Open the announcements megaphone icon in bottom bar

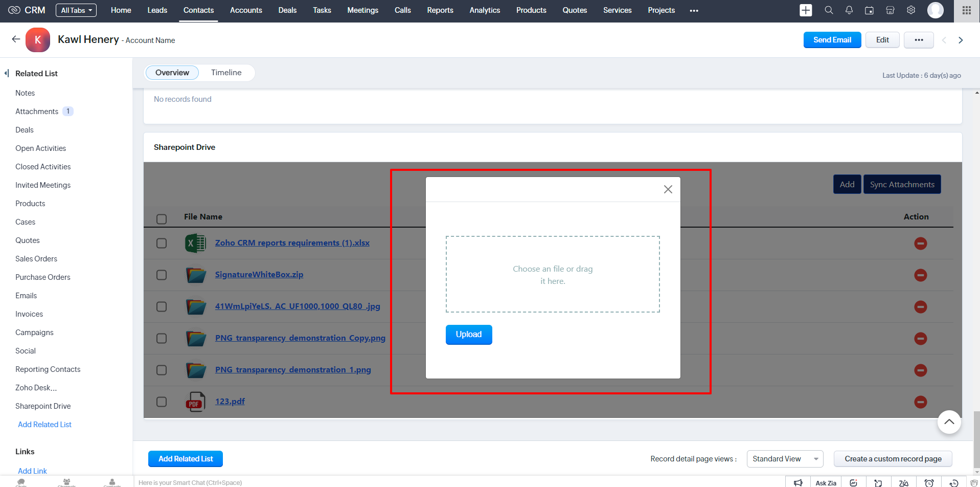pyautogui.click(x=798, y=482)
